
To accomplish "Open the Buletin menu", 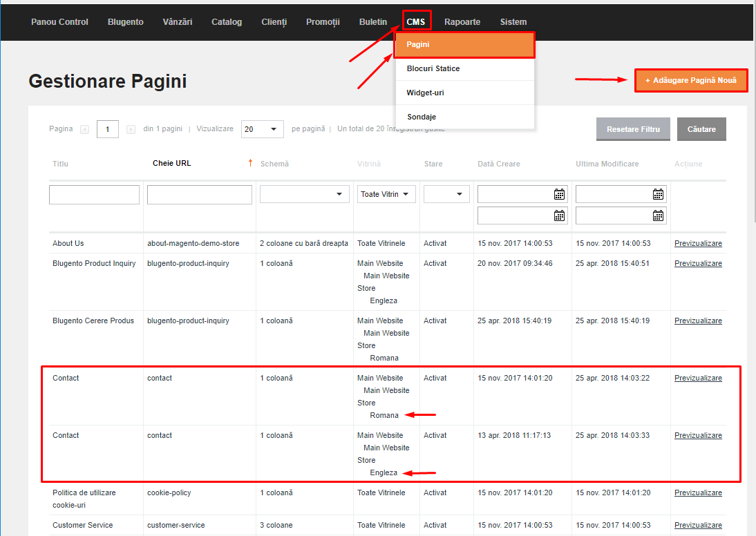I will pos(373,21).
